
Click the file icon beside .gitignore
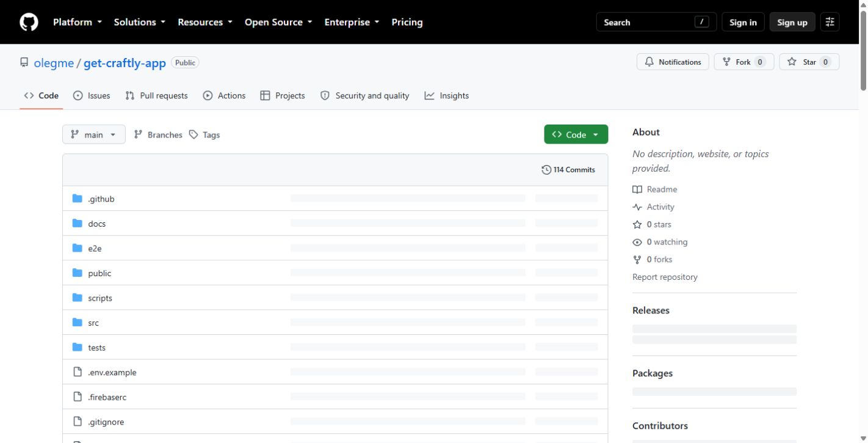pos(78,421)
